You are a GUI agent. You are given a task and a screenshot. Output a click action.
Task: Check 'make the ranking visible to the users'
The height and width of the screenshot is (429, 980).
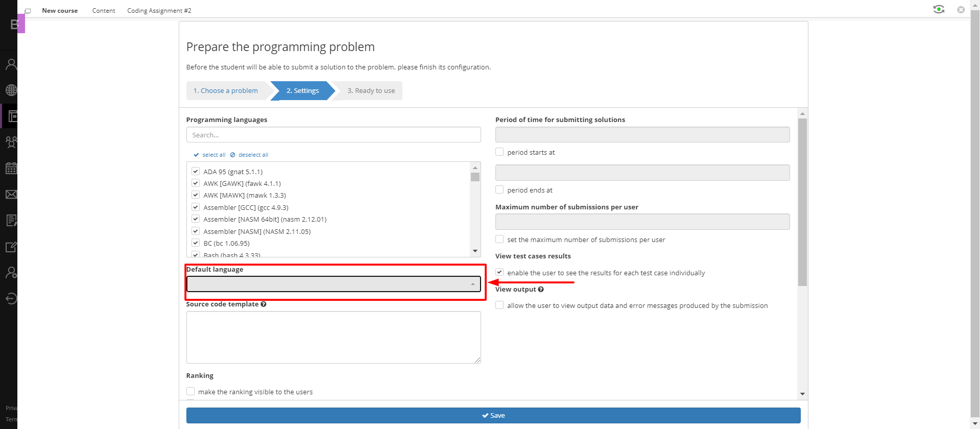tap(190, 391)
